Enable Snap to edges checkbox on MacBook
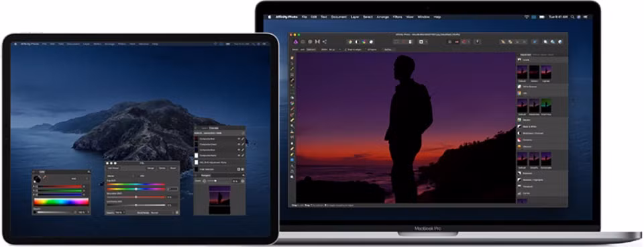644x247 pixels. [345, 49]
